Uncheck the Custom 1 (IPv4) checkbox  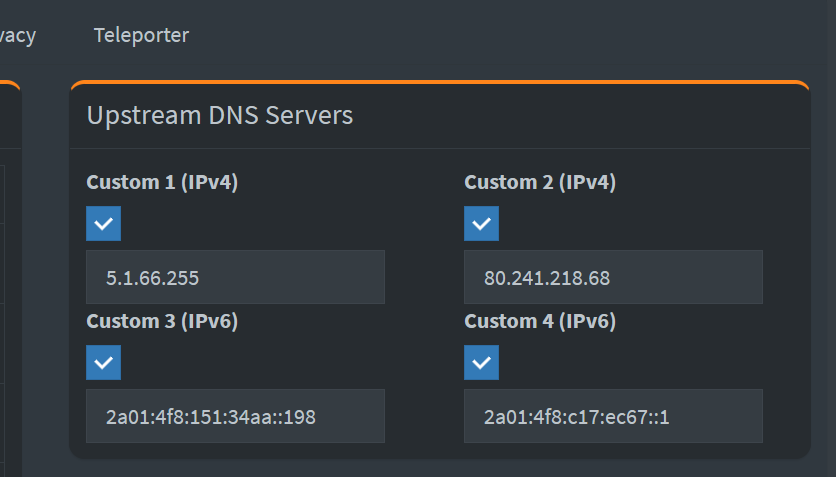pos(104,224)
